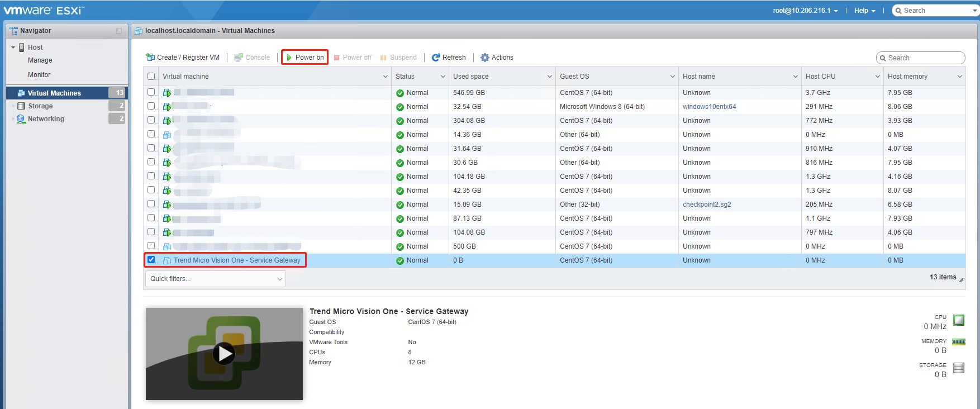Image resolution: width=980 pixels, height=409 pixels.
Task: Open the Quick filters dropdown
Action: [216, 279]
